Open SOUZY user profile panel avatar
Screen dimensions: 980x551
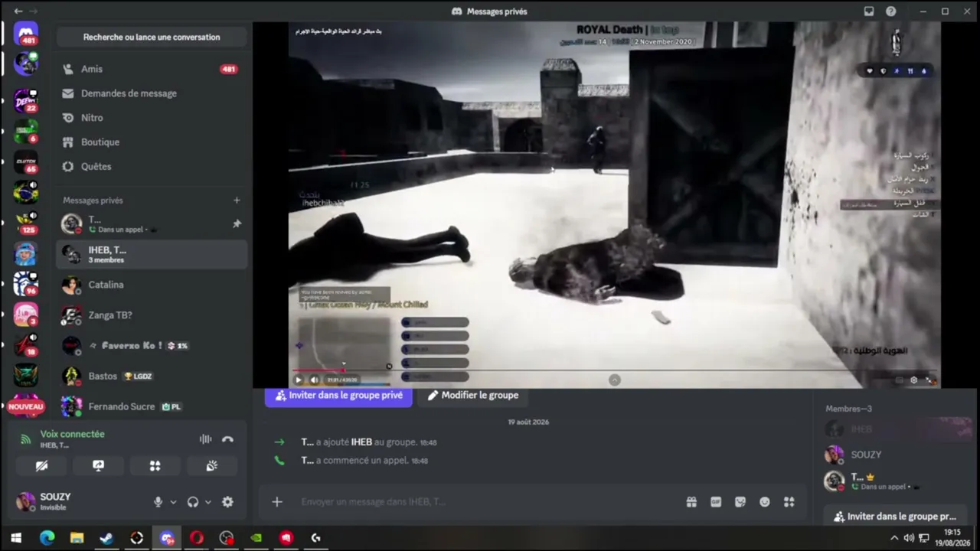26,501
